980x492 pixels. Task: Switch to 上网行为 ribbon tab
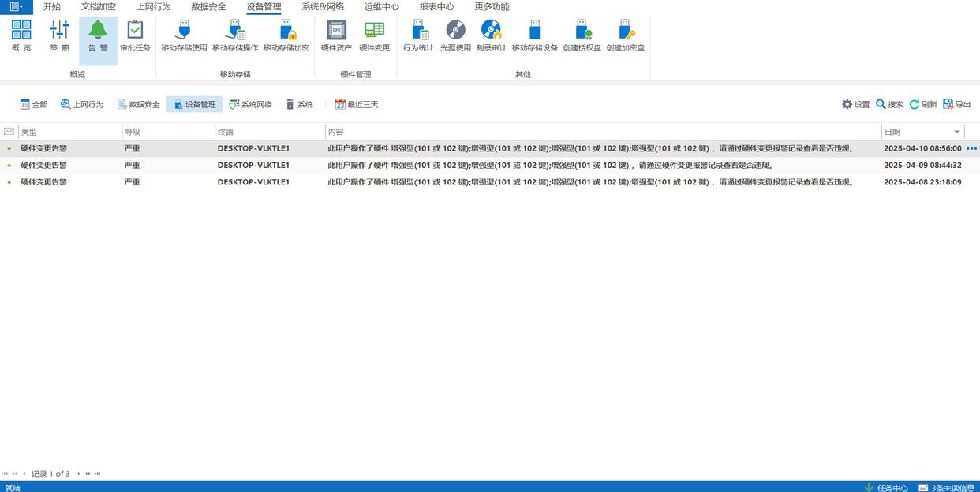[x=154, y=6]
